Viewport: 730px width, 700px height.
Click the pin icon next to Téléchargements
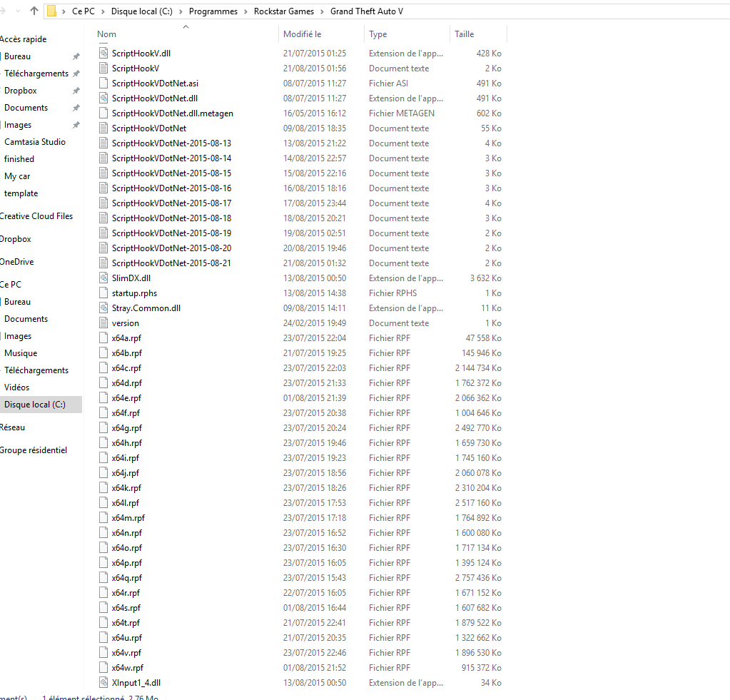point(76,73)
